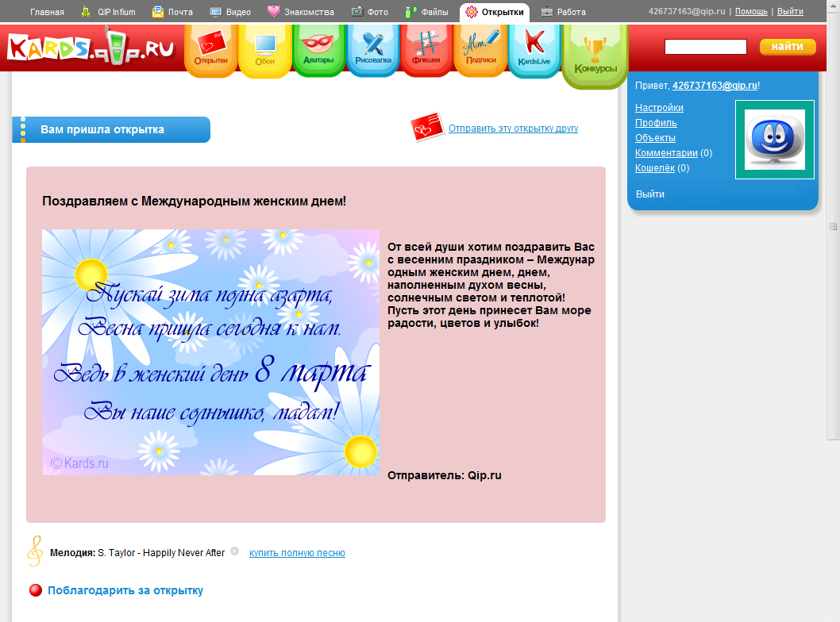Click the account email in the top bar
Image resolution: width=840 pixels, height=622 pixels.
click(x=687, y=11)
